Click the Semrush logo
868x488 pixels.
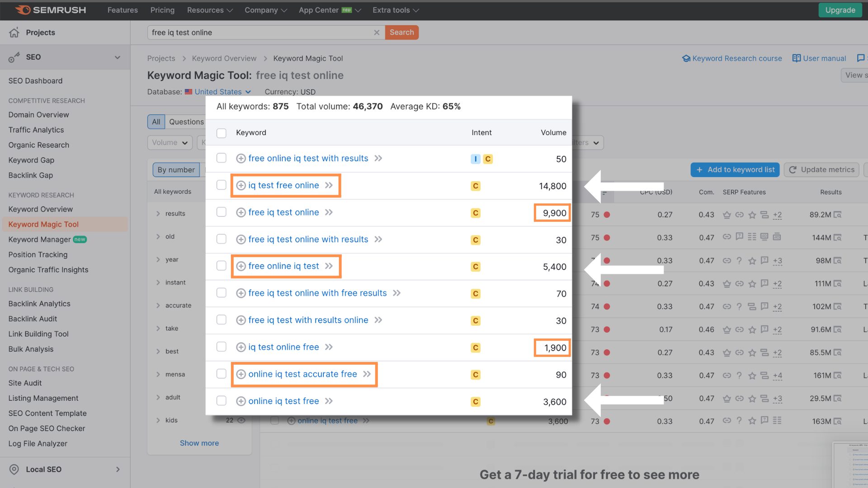pyautogui.click(x=50, y=10)
